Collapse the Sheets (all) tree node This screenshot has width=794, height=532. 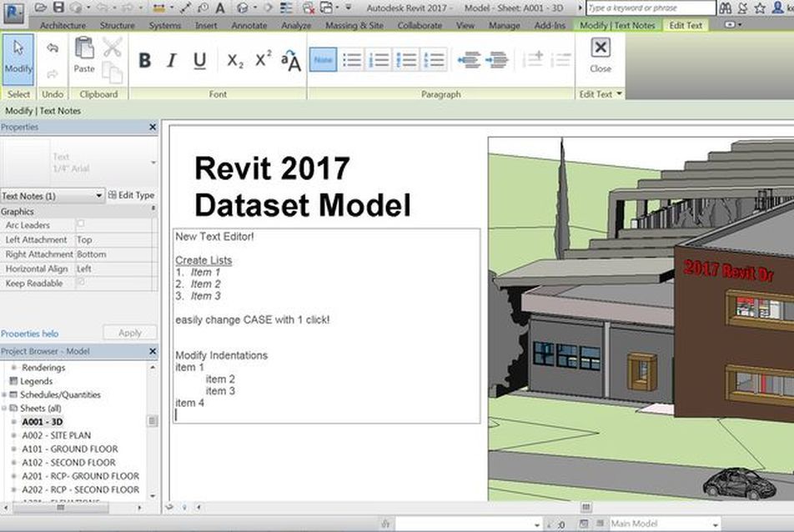click(4, 408)
